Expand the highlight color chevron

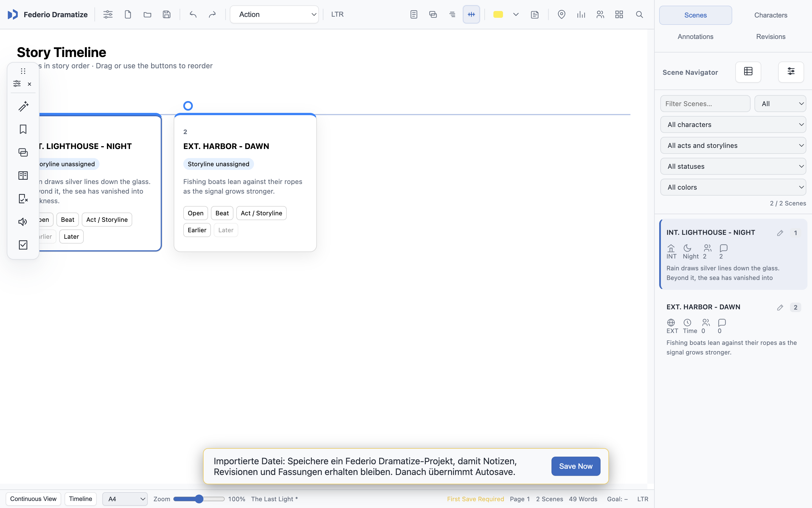tap(516, 14)
